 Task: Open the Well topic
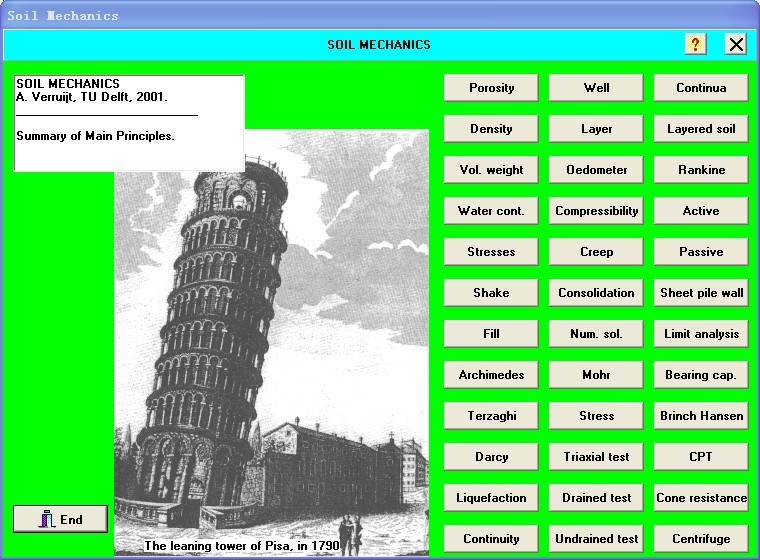click(596, 88)
